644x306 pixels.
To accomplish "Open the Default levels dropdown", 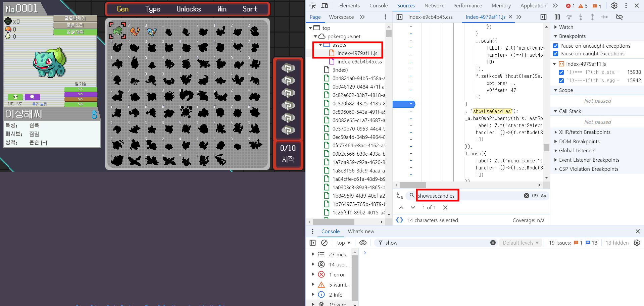I will pos(521,243).
